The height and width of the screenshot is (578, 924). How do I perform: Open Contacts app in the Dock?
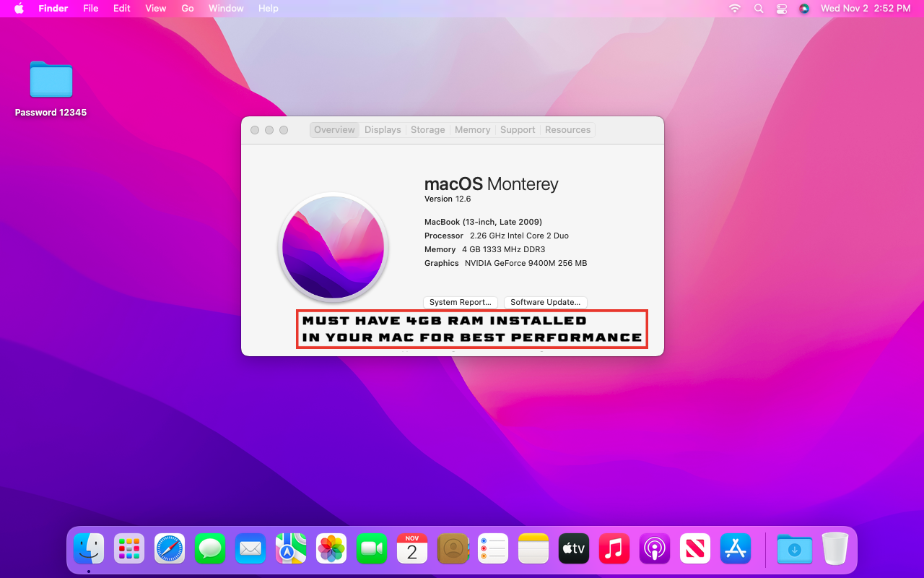(x=453, y=549)
